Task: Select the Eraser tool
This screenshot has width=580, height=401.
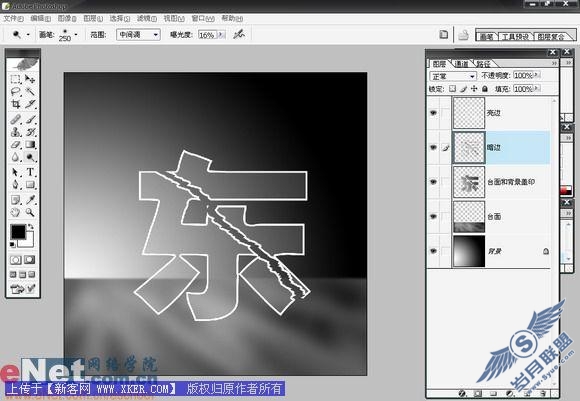Action: click(x=16, y=144)
